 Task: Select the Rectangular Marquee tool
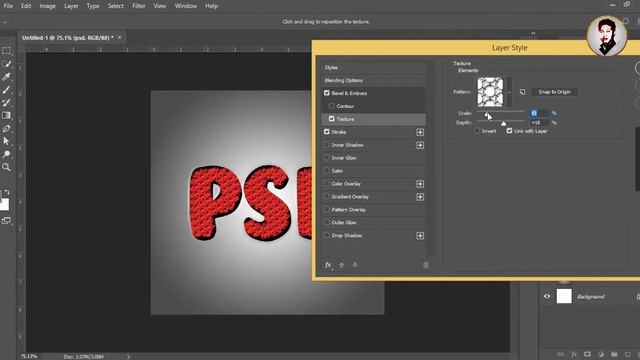pyautogui.click(x=6, y=51)
